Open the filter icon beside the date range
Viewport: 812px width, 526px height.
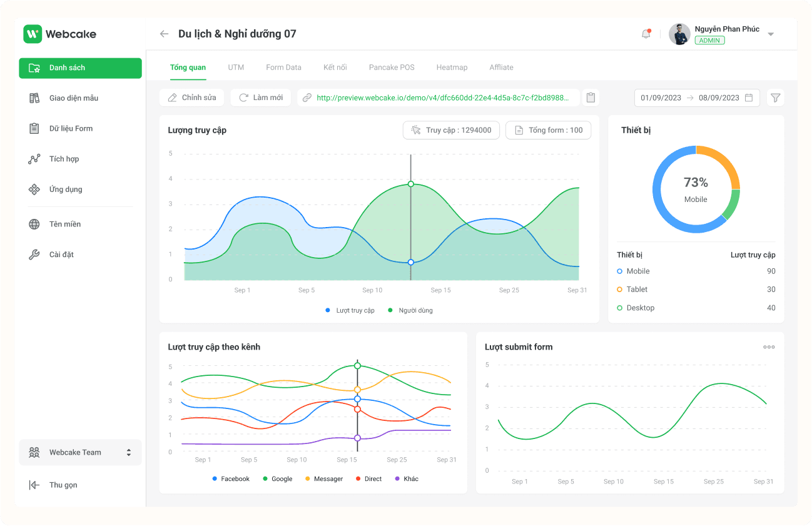pos(775,98)
